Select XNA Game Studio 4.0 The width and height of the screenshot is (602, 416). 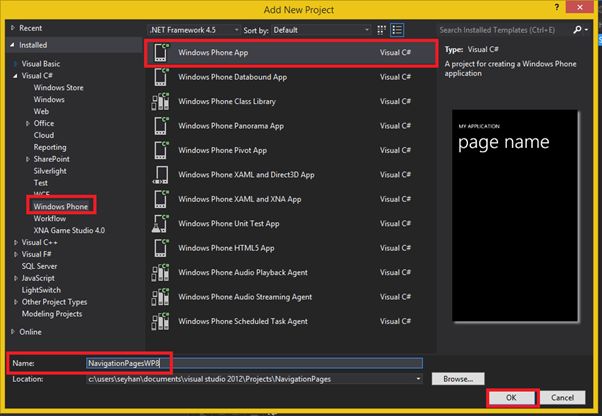pos(69,230)
